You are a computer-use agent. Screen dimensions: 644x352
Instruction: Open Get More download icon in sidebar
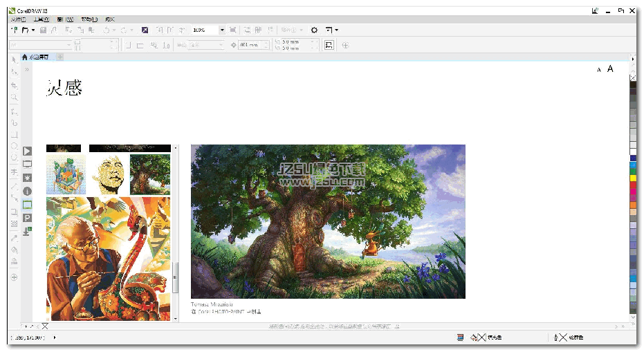[27, 231]
